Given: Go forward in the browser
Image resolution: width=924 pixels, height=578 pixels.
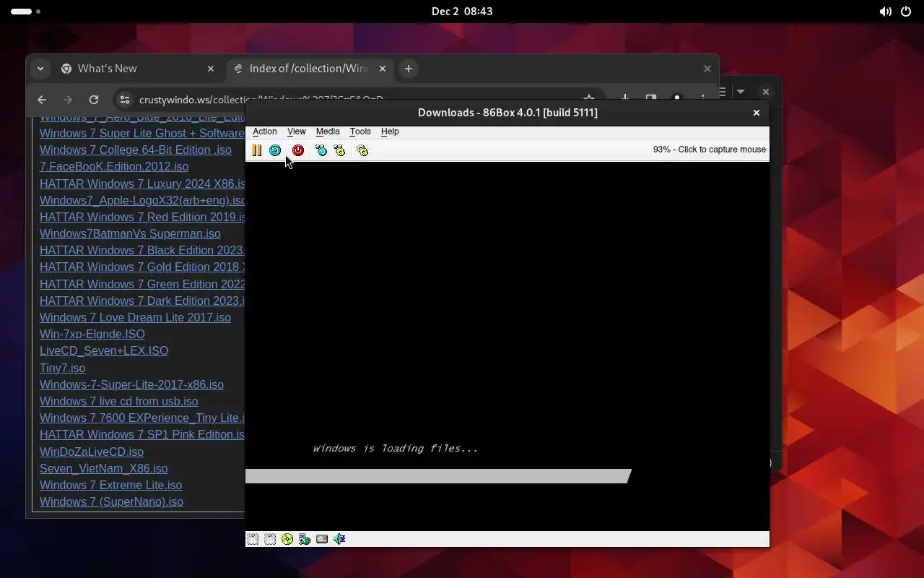Looking at the screenshot, I should point(68,100).
